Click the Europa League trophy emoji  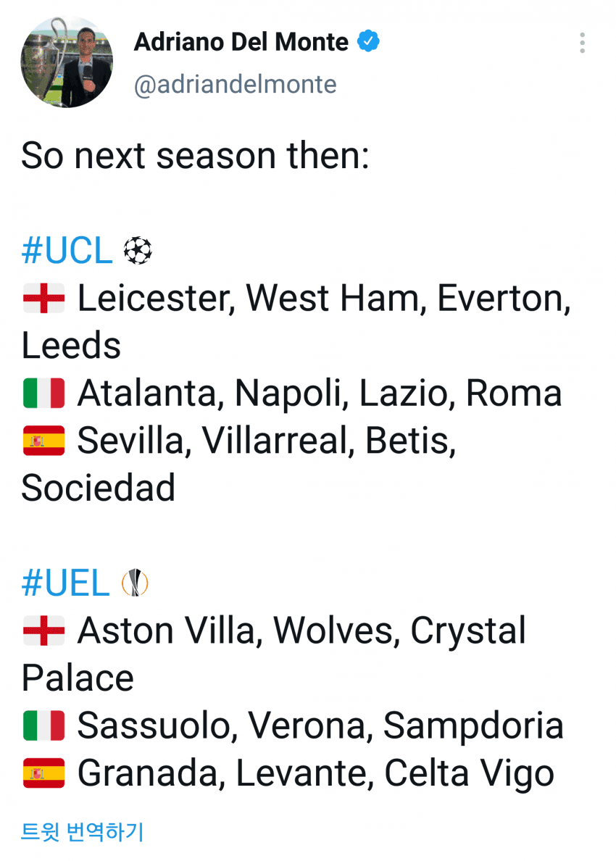[135, 583]
